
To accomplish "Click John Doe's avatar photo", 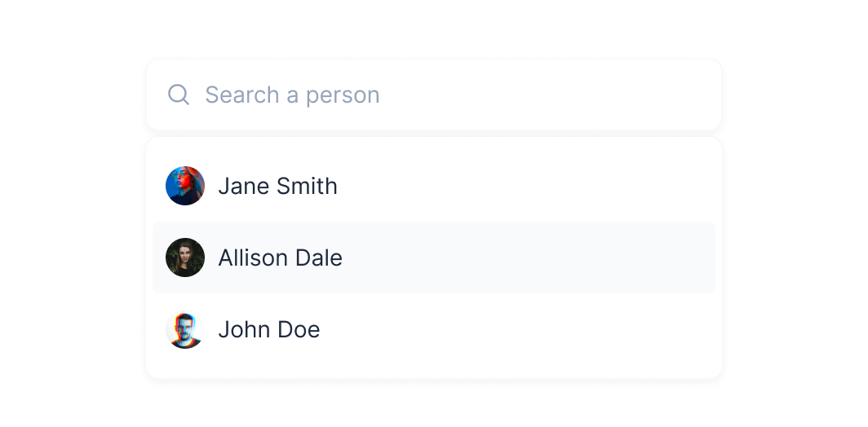I will pyautogui.click(x=185, y=329).
